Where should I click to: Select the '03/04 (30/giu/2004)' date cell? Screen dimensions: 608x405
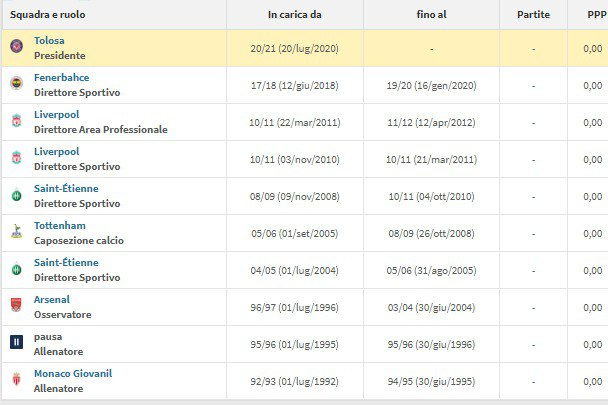tap(431, 308)
